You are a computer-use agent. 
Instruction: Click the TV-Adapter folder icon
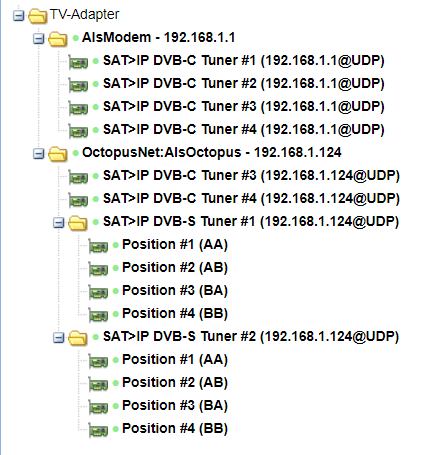pyautogui.click(x=37, y=16)
